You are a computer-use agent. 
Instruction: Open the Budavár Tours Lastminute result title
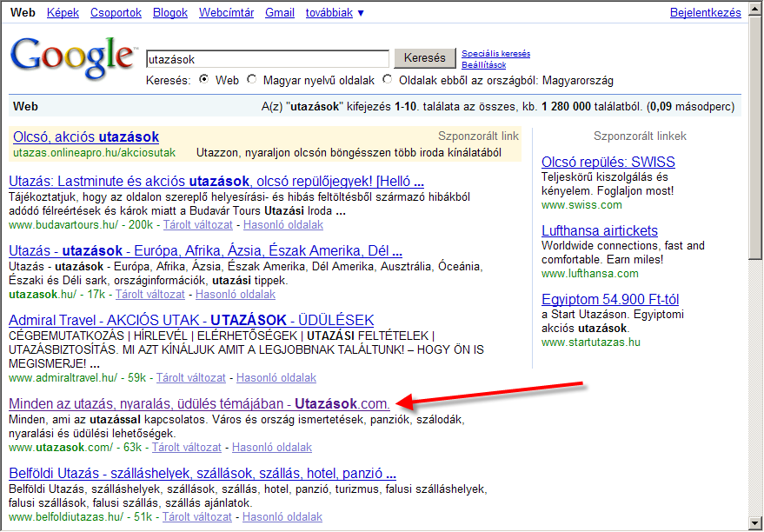pyautogui.click(x=216, y=183)
